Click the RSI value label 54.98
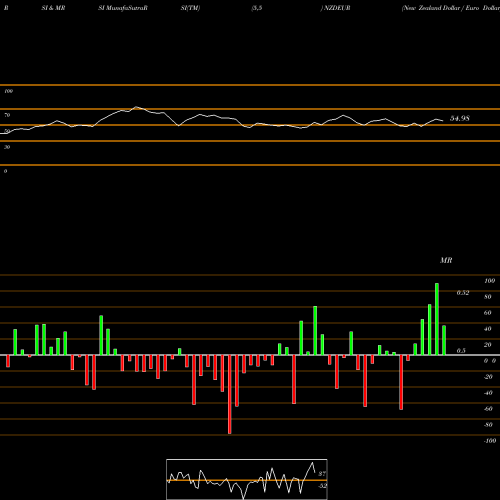Image resolution: width=500 pixels, height=500 pixels. click(460, 118)
